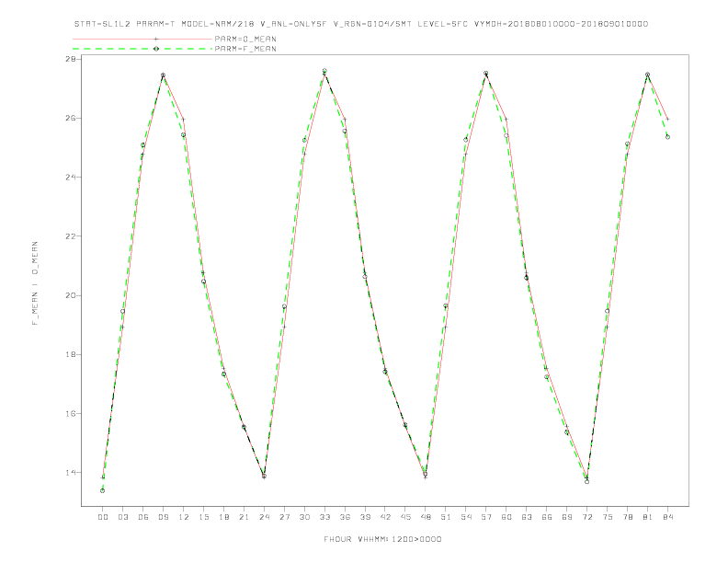Click the x-axis tick label 48
Image resolution: width=728 pixels, height=563 pixels.
(426, 517)
